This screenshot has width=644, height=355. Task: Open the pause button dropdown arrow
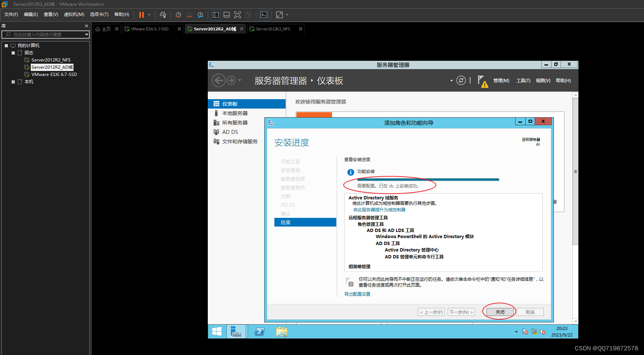point(149,15)
